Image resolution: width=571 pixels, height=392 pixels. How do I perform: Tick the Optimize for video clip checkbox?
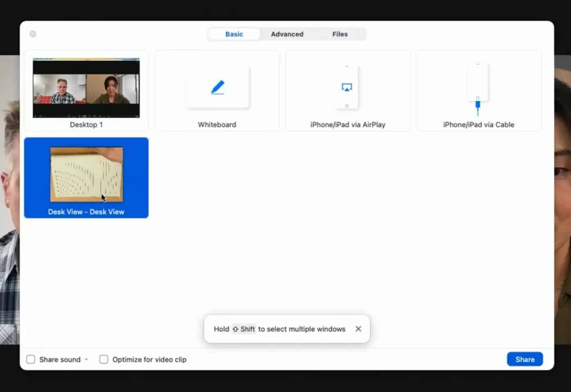coord(104,359)
